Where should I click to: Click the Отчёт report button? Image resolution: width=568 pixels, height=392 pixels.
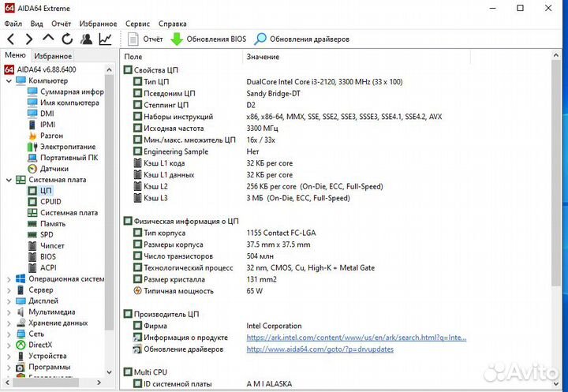[145, 39]
